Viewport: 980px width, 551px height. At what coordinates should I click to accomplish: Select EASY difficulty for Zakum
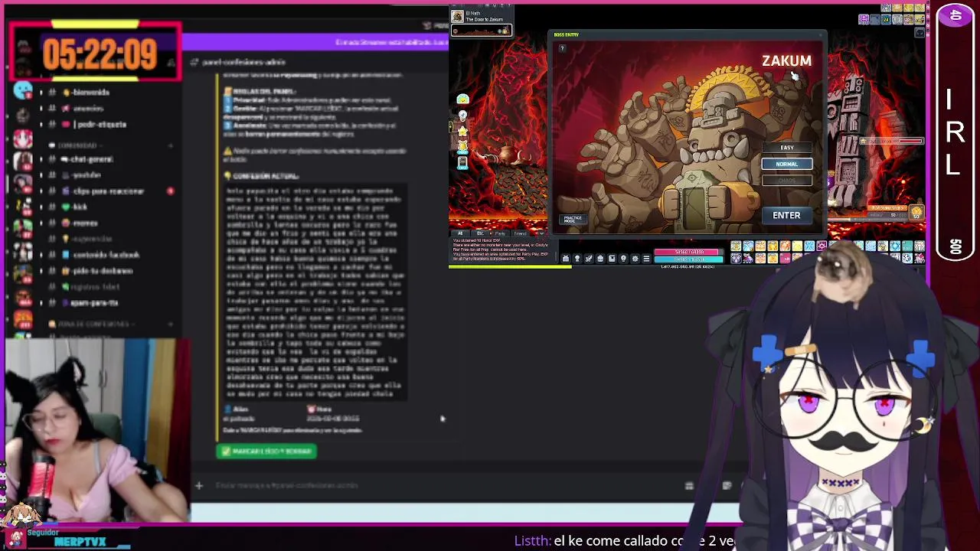[x=787, y=148]
